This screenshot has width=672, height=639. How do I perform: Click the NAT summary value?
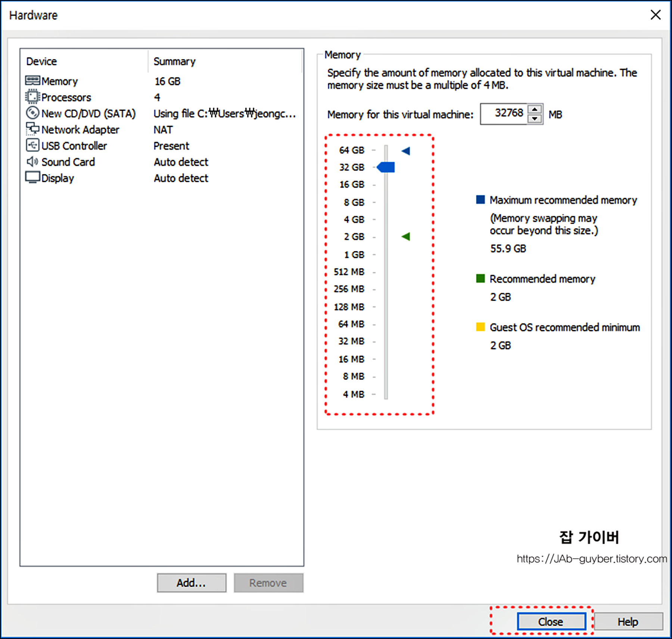(x=163, y=130)
